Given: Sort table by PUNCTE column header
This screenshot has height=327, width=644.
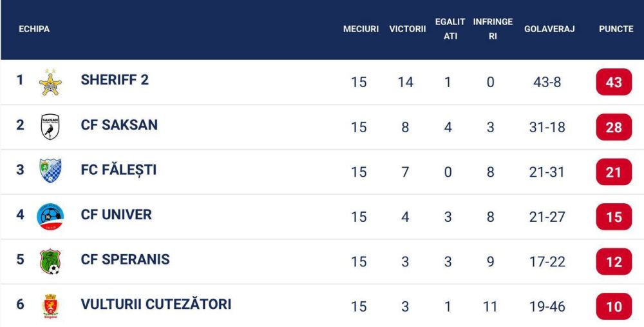Looking at the screenshot, I should pos(616,29).
